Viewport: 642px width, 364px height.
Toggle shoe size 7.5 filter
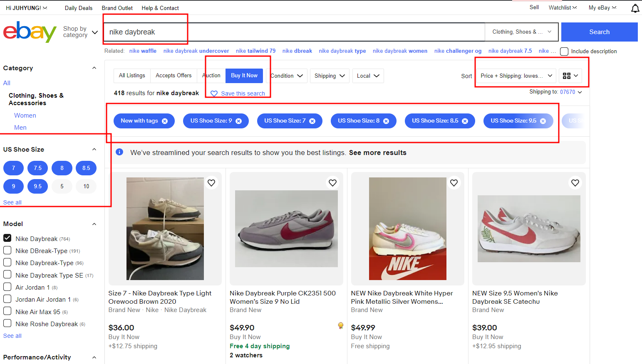click(x=38, y=168)
